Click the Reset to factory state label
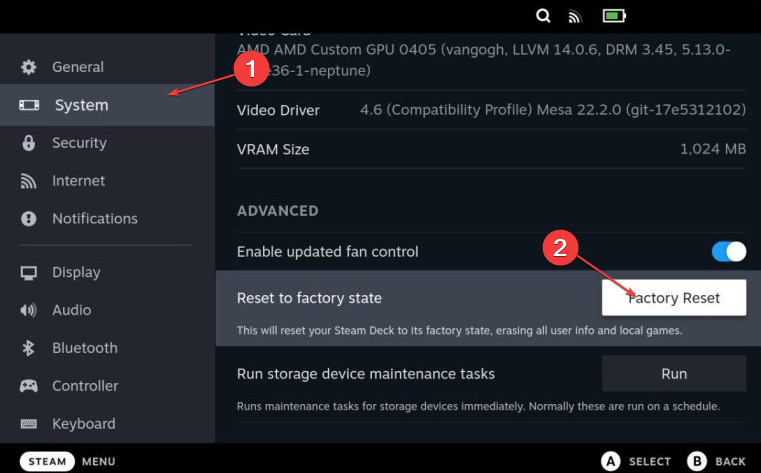Image resolution: width=761 pixels, height=473 pixels. (x=309, y=298)
